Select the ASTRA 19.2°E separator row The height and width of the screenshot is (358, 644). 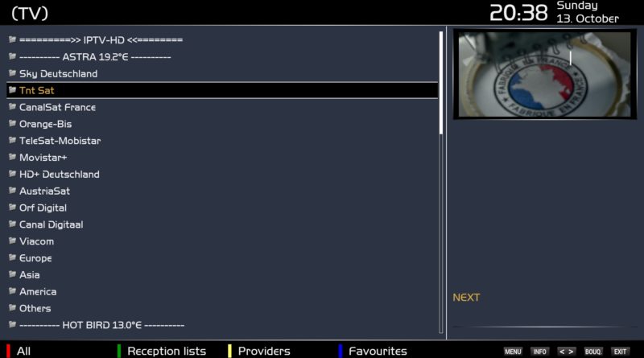pos(222,56)
